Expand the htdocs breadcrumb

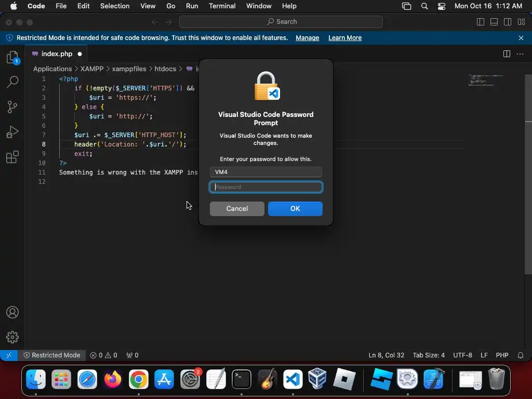pyautogui.click(x=165, y=69)
